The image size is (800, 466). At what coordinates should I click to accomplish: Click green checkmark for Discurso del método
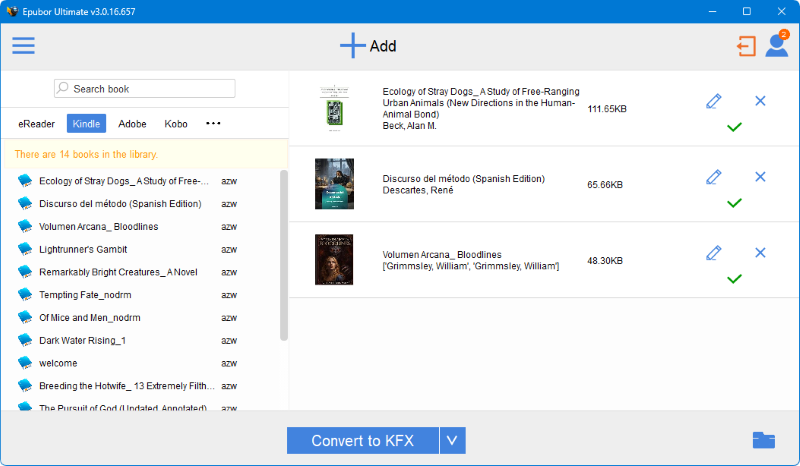point(734,203)
